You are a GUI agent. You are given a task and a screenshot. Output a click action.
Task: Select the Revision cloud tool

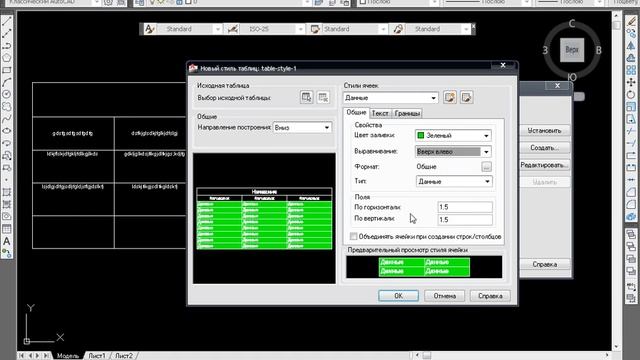7,107
